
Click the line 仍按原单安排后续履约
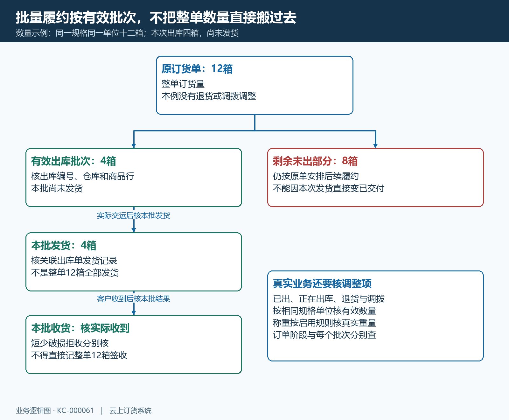(x=316, y=176)
